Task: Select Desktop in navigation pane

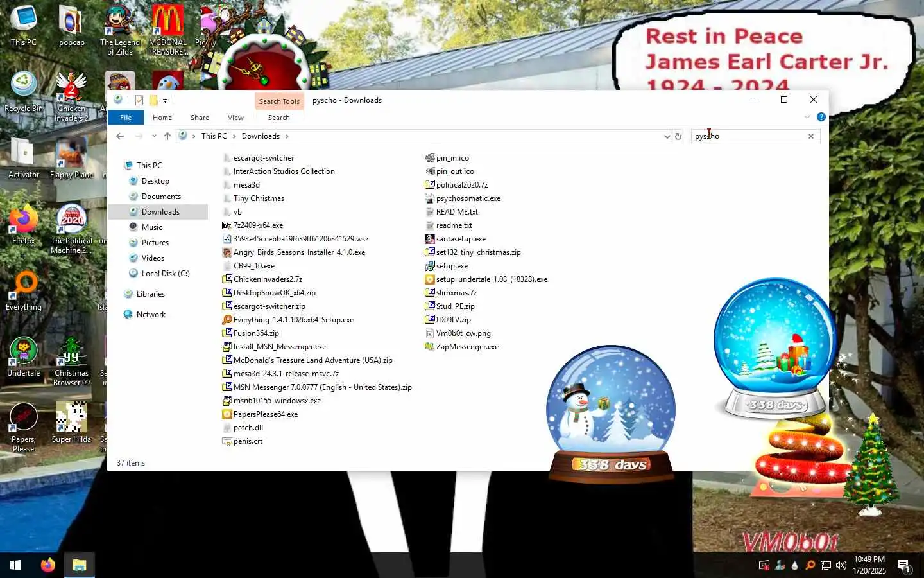Action: pyautogui.click(x=155, y=181)
